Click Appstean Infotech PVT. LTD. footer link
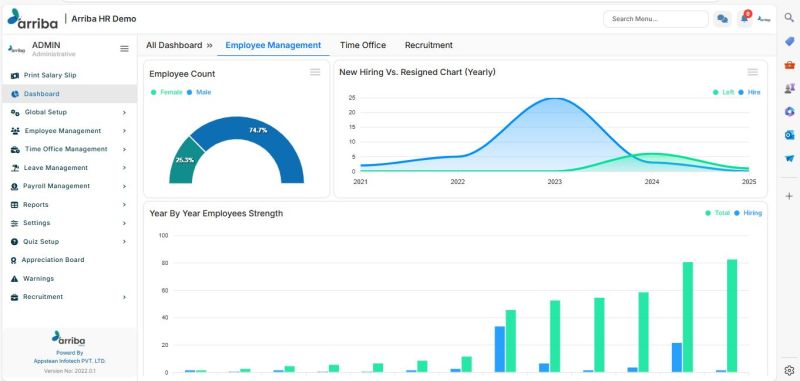The image size is (800, 381). [x=69, y=361]
